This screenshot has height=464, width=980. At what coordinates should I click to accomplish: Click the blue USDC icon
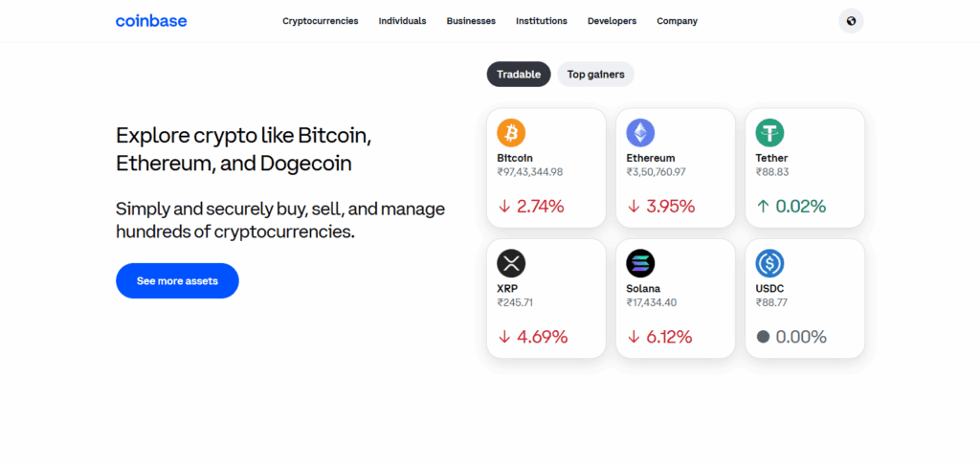tap(769, 262)
